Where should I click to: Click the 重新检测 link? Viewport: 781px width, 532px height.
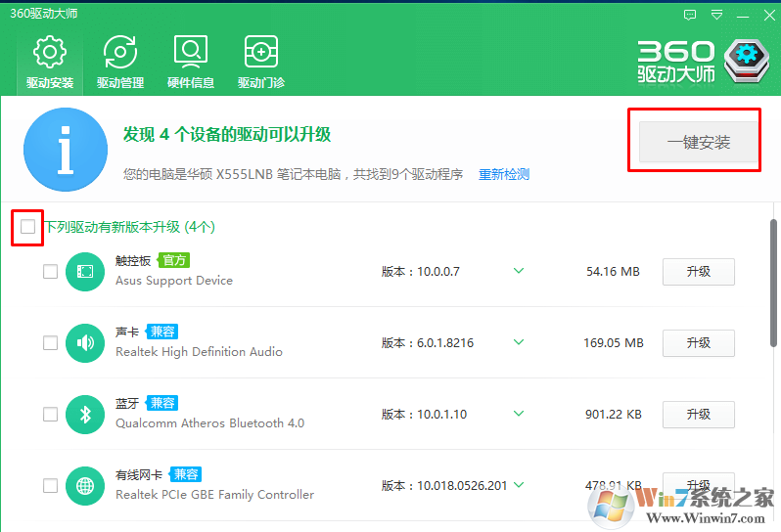[x=504, y=174]
